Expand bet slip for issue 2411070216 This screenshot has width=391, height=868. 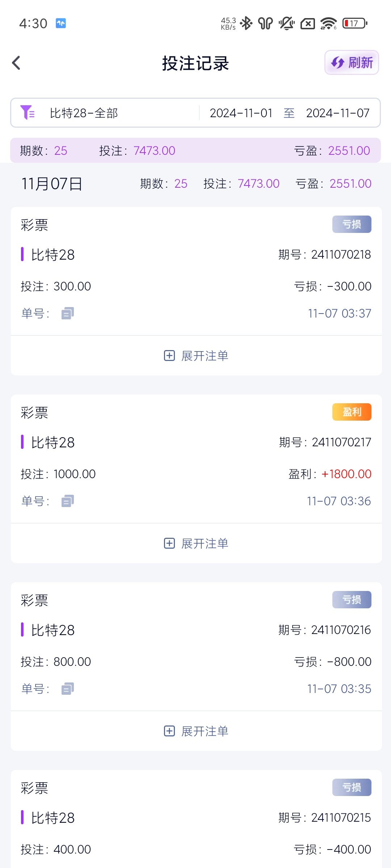196,731
